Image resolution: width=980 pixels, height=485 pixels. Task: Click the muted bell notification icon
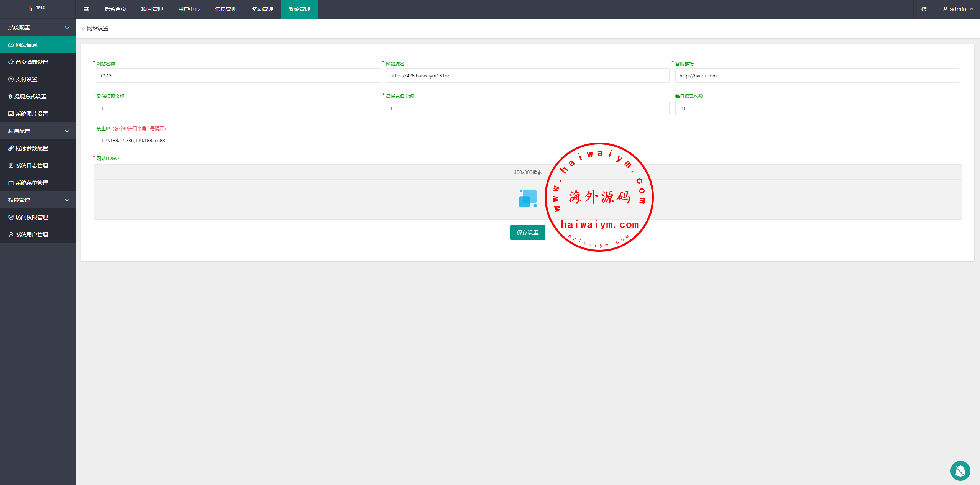click(x=960, y=470)
